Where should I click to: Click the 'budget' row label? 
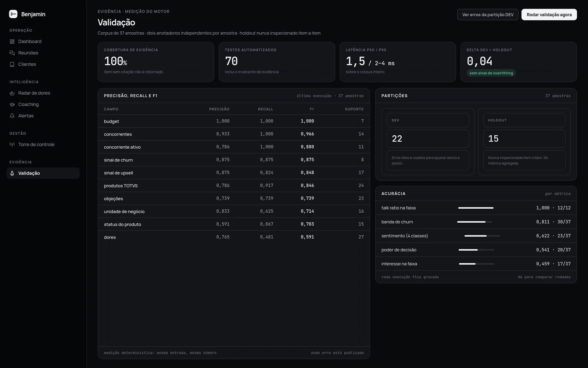tap(111, 121)
